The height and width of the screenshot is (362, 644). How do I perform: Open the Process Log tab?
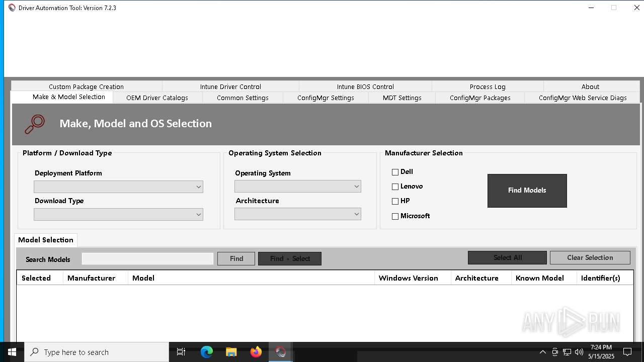pos(488,86)
